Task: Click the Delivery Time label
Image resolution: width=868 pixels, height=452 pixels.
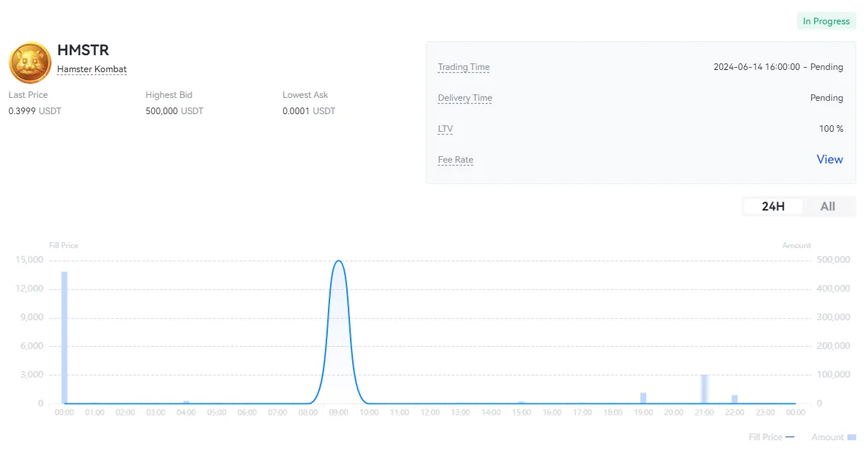Action: [465, 98]
